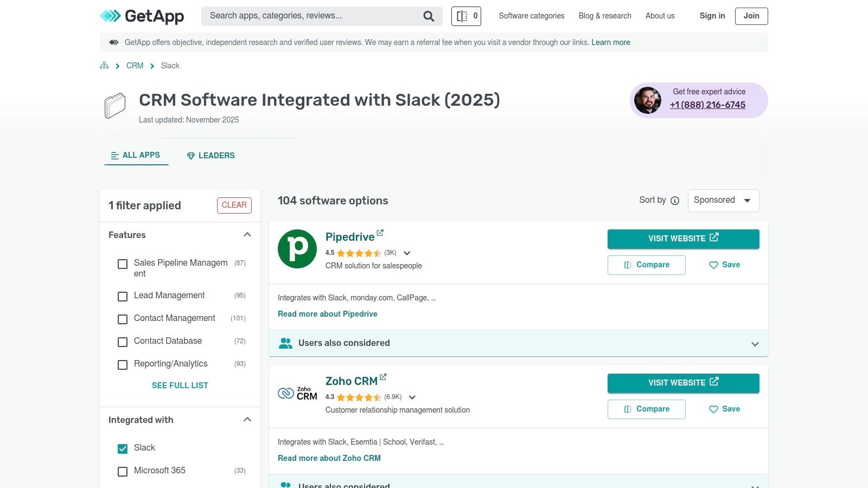Click the breadcrumb sitemap icon

(104, 65)
